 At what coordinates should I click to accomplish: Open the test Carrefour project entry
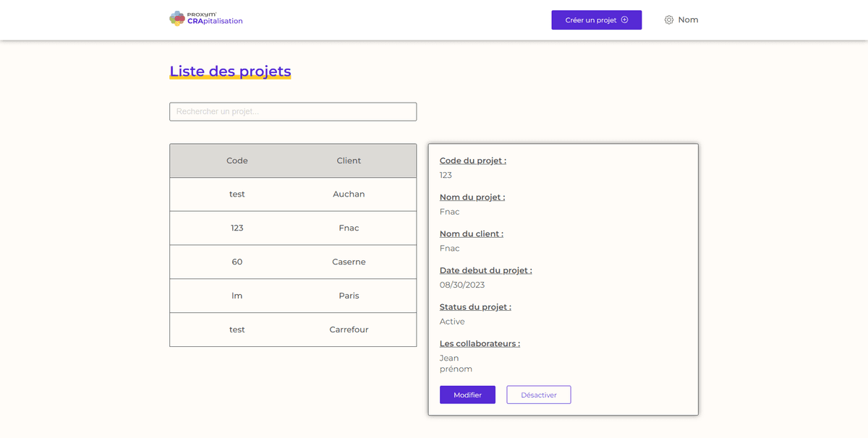pyautogui.click(x=293, y=330)
